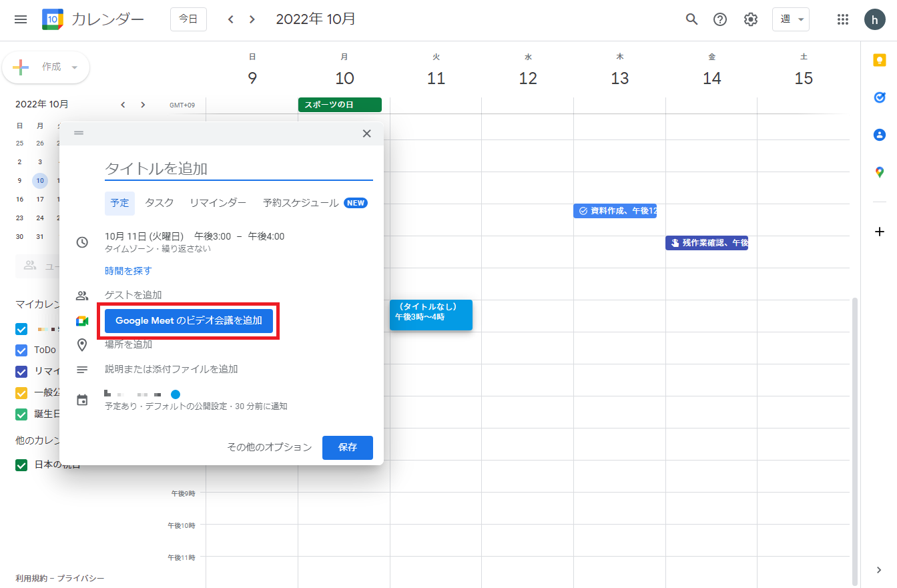Uncheck the ToDo calendar checkbox
This screenshot has height=588, width=897.
21,350
